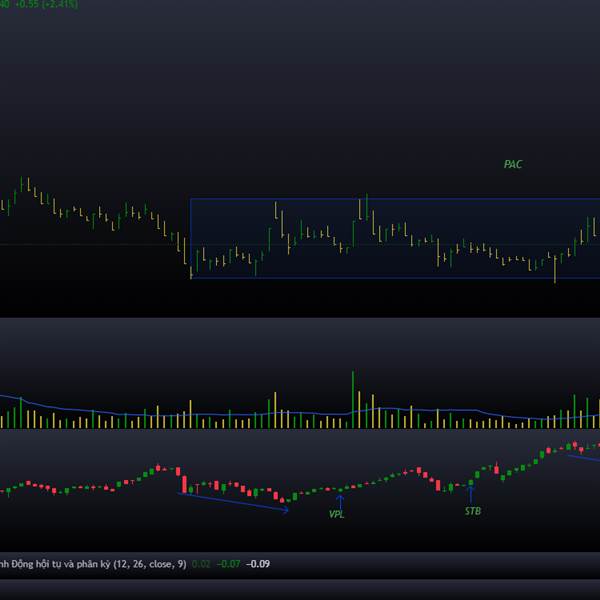Click the blue arrow above VPL
This screenshot has height=600, width=600.
click(x=340, y=500)
